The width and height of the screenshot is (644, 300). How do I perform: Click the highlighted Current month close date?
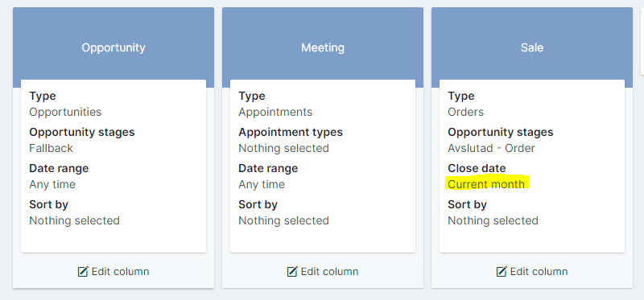[x=486, y=184]
